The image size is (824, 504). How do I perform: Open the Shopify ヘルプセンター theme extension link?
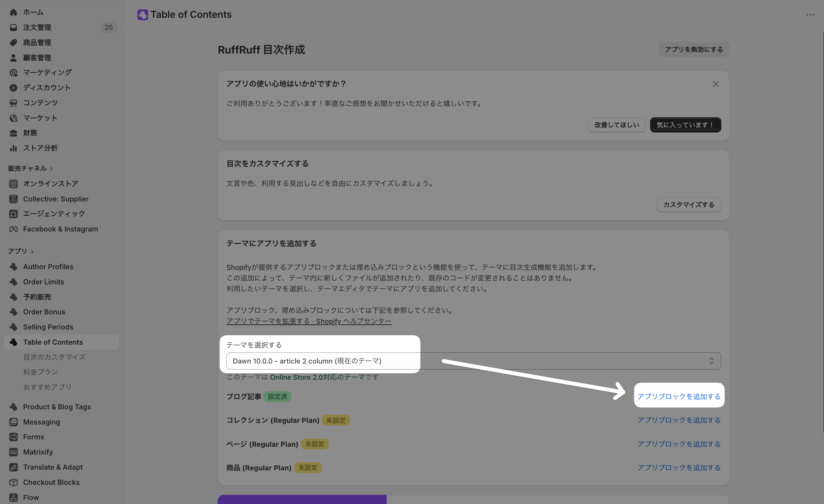(x=309, y=321)
